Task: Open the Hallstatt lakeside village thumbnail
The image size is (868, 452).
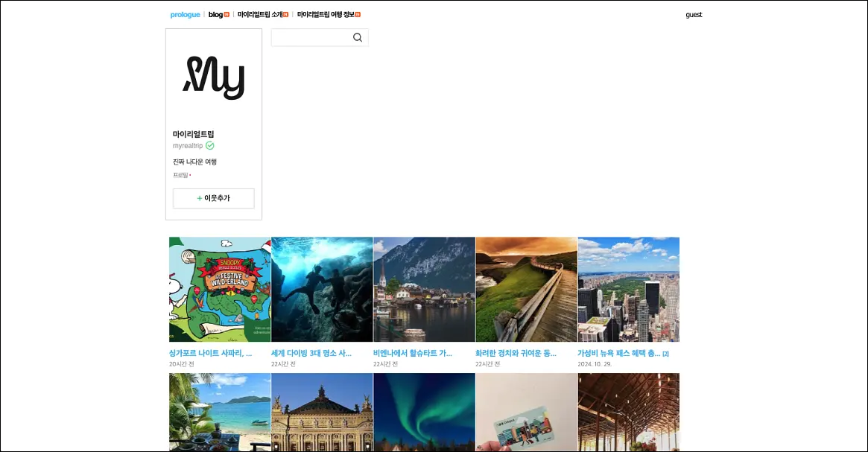Action: [425, 290]
